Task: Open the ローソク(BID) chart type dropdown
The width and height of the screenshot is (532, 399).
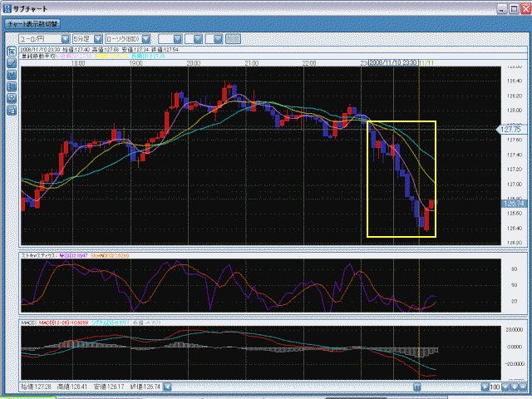Action: (x=126, y=39)
